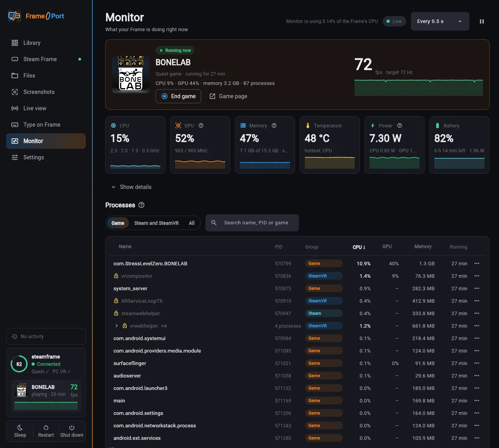Click the FramePort logo icon
499x448 pixels.
(x=14, y=16)
